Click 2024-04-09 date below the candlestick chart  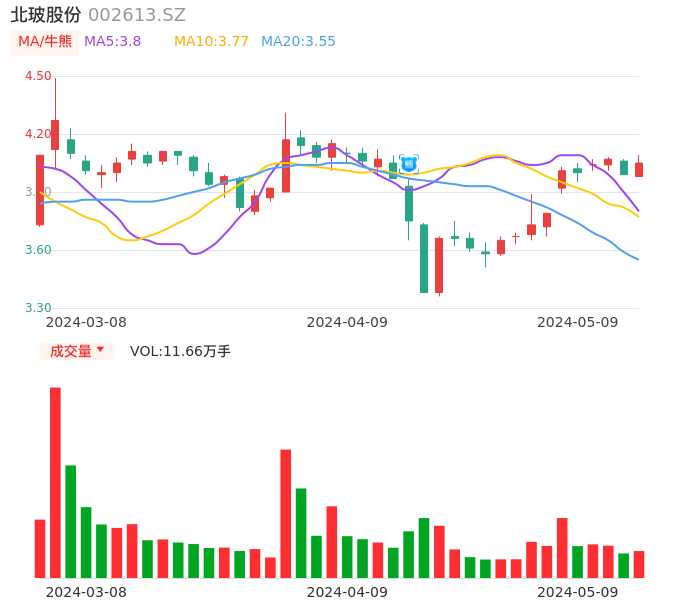pyautogui.click(x=347, y=322)
